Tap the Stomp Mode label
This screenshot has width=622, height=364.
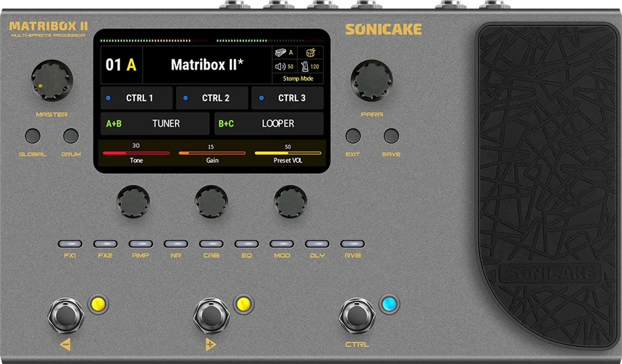298,78
